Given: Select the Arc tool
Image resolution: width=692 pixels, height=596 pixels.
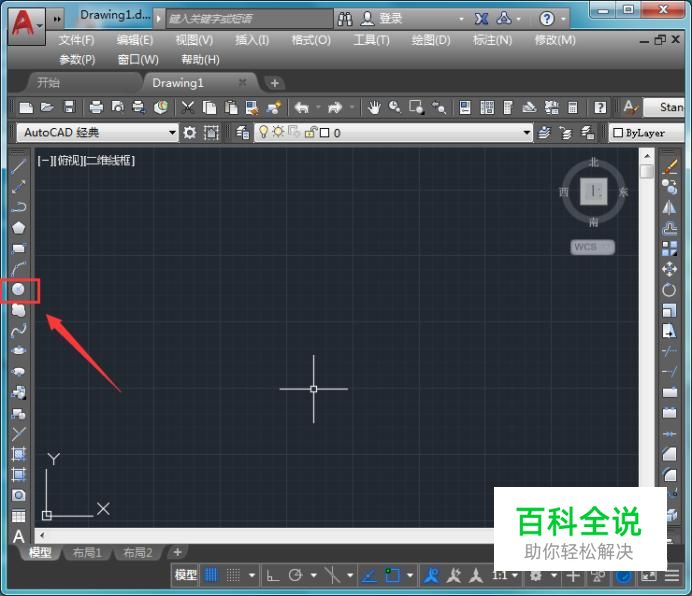Looking at the screenshot, I should click(x=18, y=268).
